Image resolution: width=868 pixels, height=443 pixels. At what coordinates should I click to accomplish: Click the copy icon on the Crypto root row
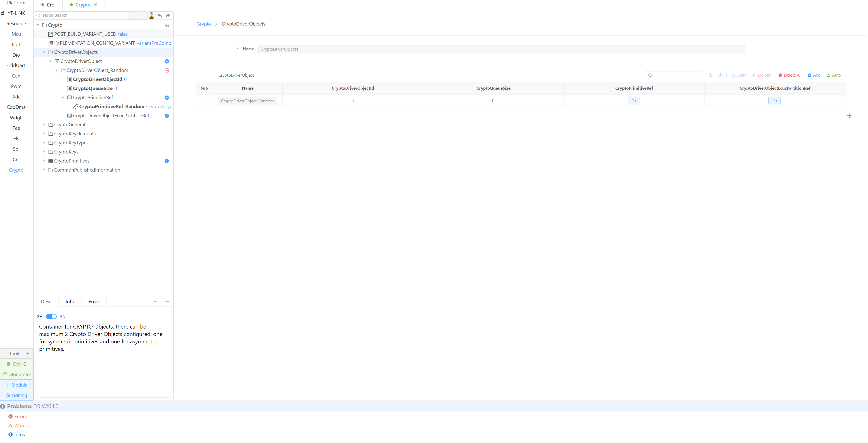click(x=166, y=25)
